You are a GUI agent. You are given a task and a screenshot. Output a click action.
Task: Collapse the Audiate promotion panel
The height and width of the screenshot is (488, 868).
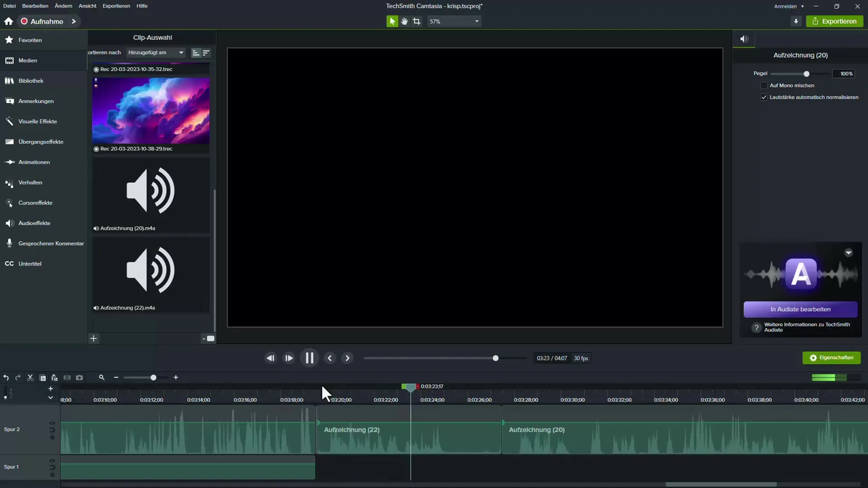point(848,252)
